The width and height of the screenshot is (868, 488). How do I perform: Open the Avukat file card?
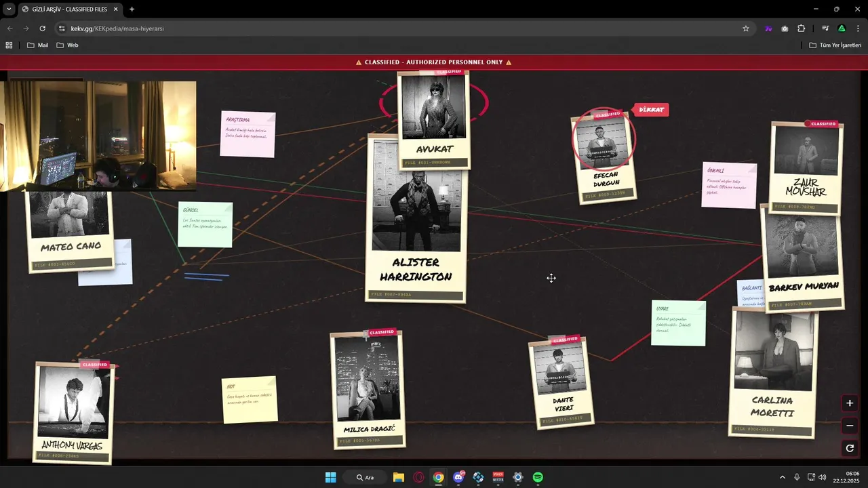434,120
